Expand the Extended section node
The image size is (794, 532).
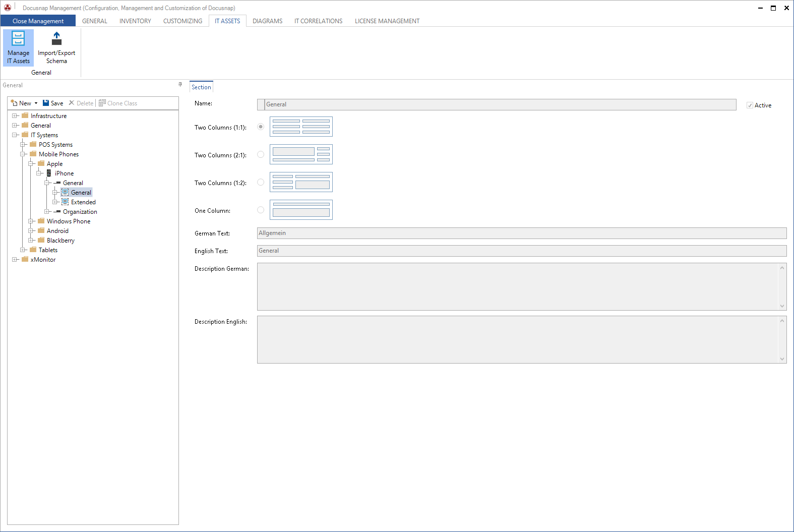55,202
